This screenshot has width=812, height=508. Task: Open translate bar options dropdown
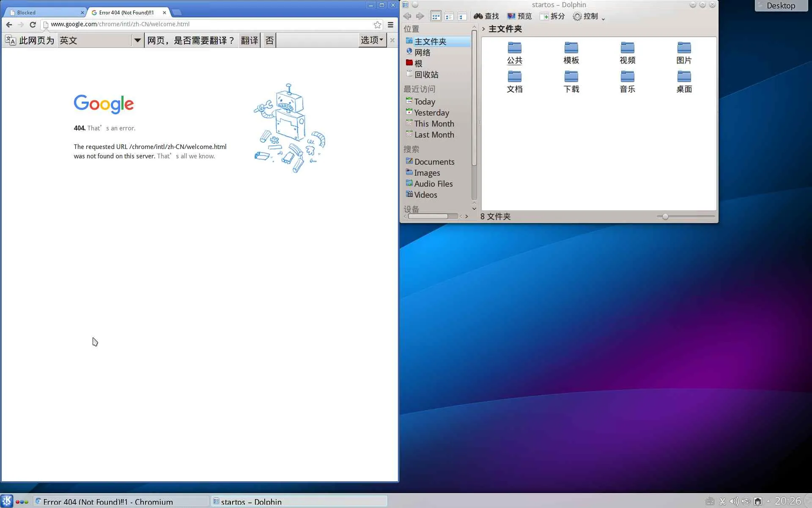(372, 40)
